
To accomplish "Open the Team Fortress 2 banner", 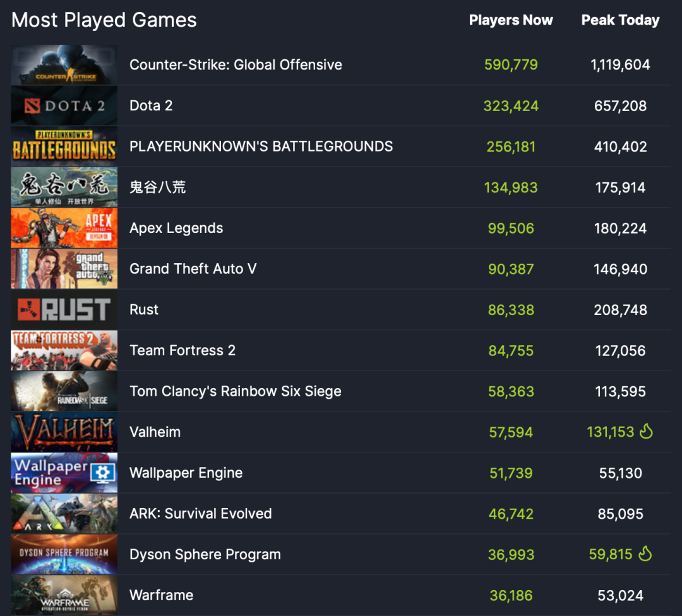I will (x=64, y=351).
